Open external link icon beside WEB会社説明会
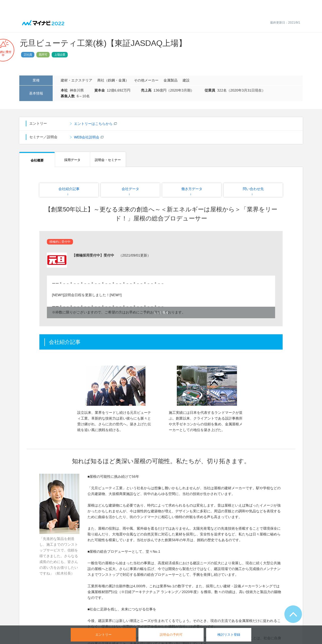This screenshot has height=644, width=322. pos(102,137)
